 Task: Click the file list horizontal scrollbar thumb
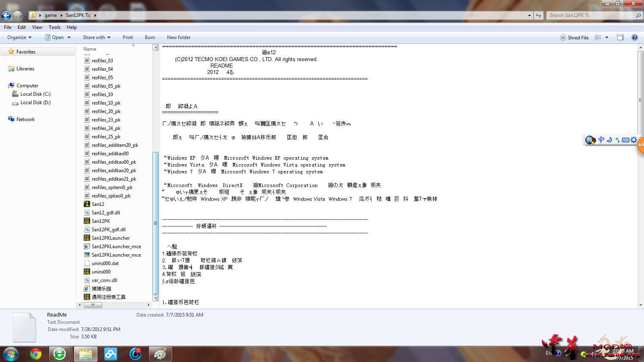pos(93,305)
